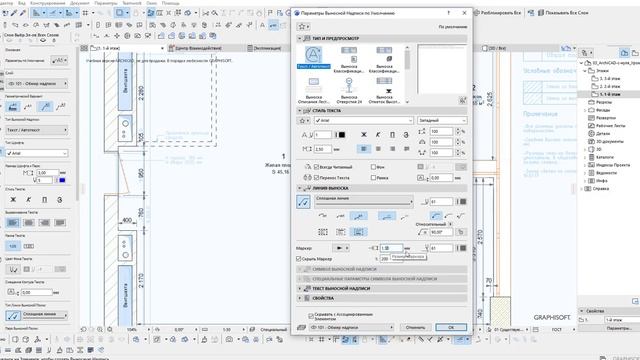
Task: Set right text alignment in the dialog
Action: pyautogui.click(x=392, y=149)
